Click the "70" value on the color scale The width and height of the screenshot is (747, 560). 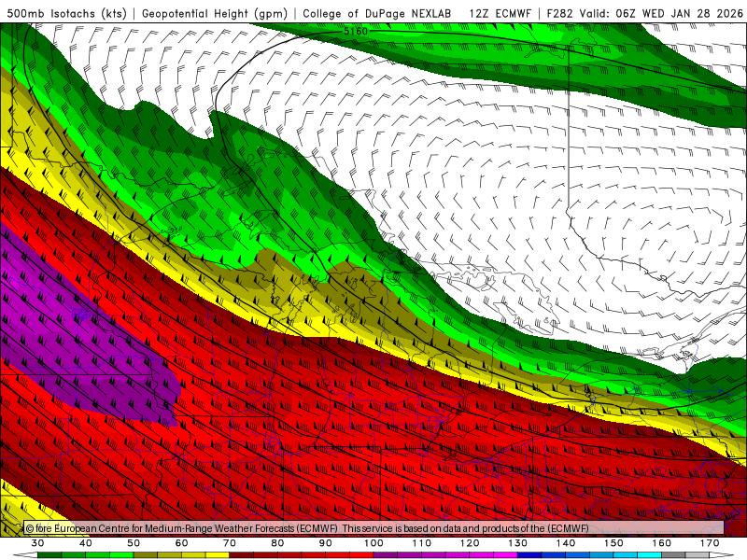coord(230,543)
